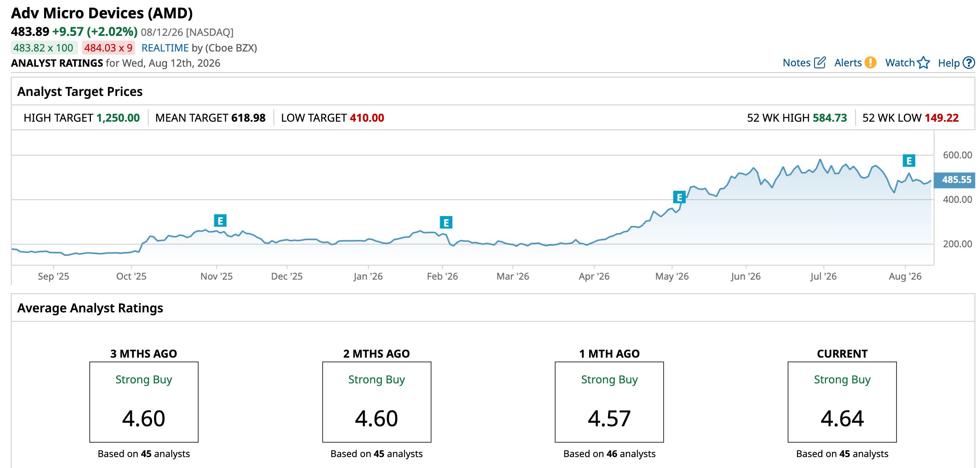Open the Help question mark icon
Screen dimensions: 980x468
click(x=969, y=63)
